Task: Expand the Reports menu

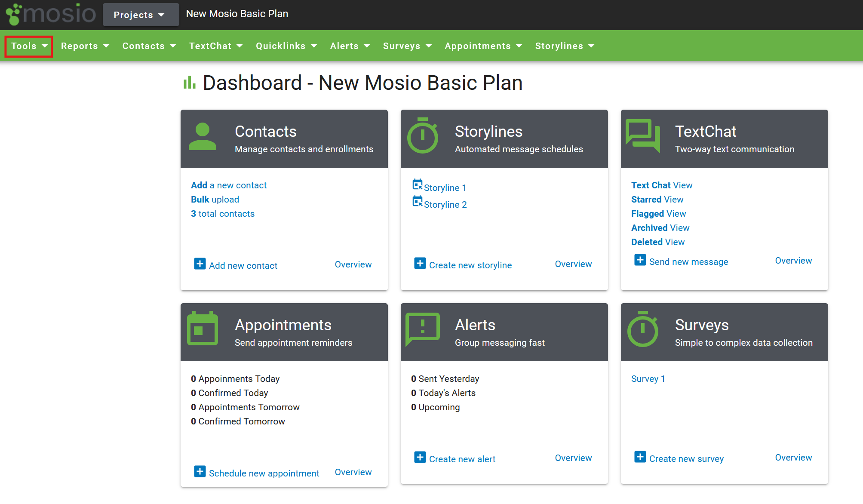Action: pos(85,46)
